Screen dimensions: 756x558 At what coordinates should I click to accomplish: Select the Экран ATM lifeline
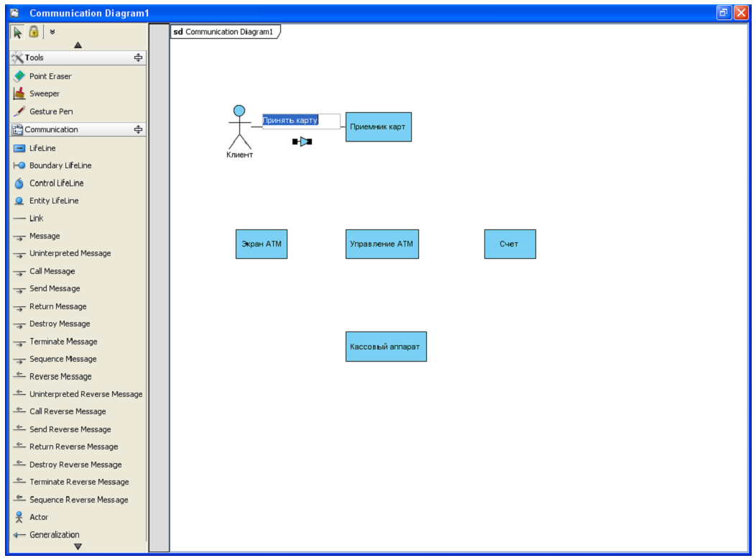pos(262,244)
